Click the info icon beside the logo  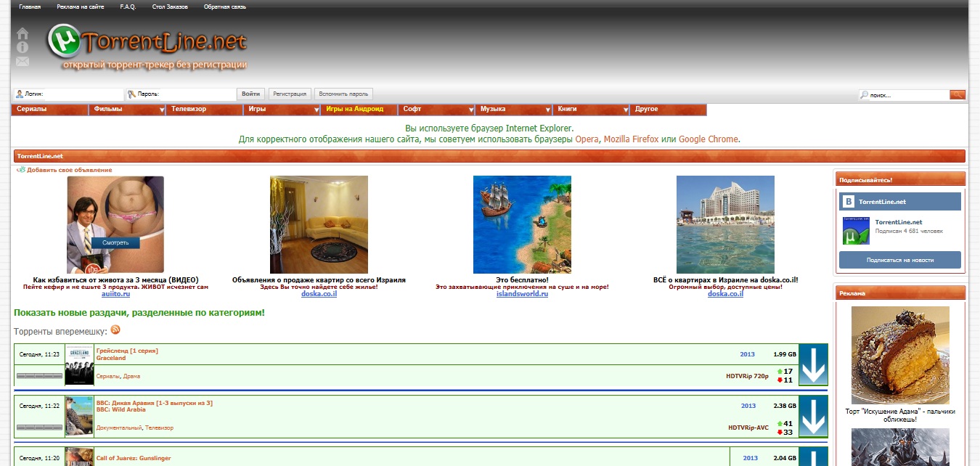point(23,47)
